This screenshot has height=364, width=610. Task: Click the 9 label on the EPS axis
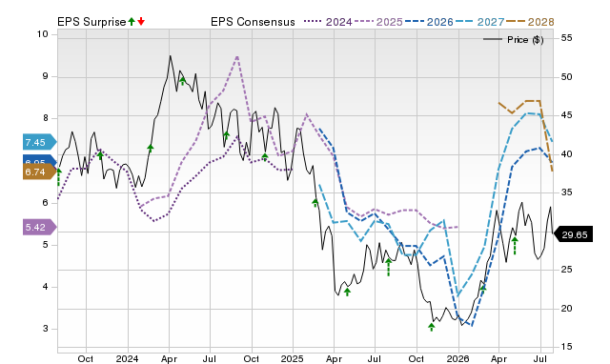pos(46,76)
